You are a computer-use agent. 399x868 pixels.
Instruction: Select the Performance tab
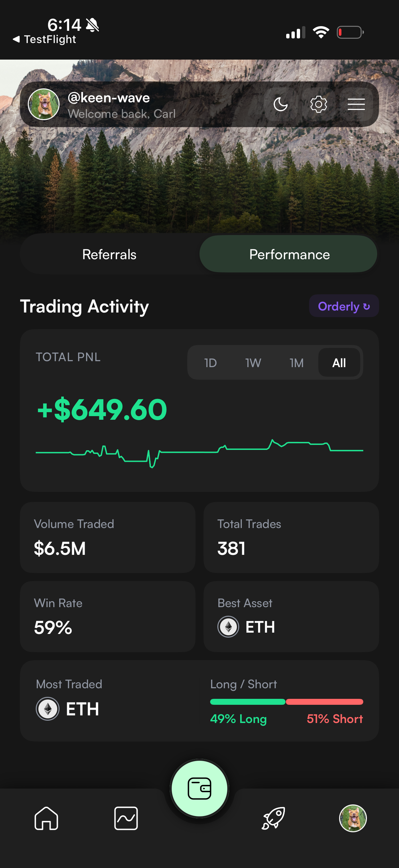(289, 254)
